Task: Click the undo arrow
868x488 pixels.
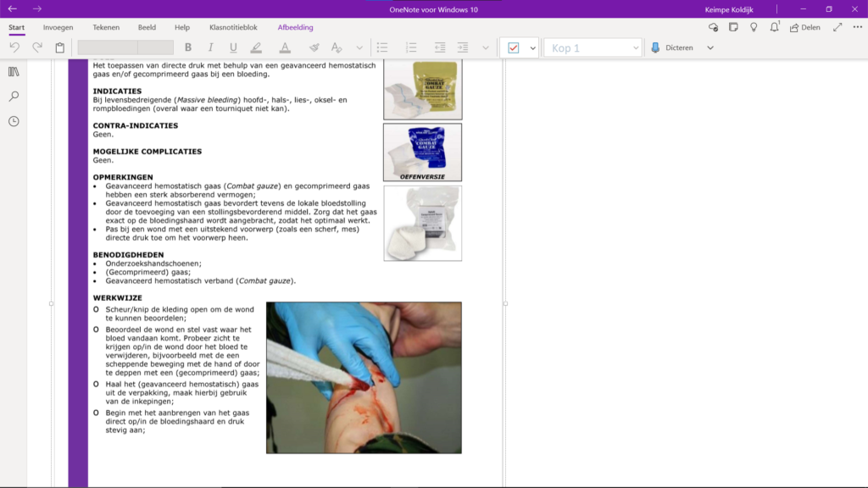Action: coord(14,48)
